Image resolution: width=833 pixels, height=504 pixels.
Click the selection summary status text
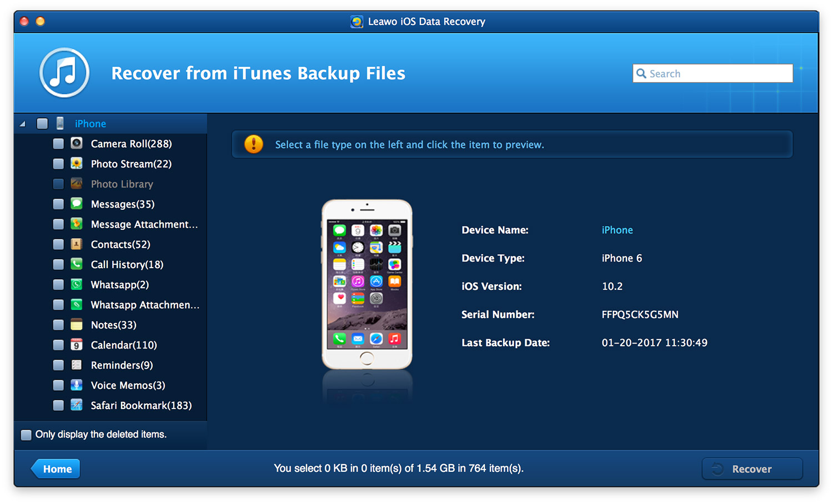[x=399, y=468]
